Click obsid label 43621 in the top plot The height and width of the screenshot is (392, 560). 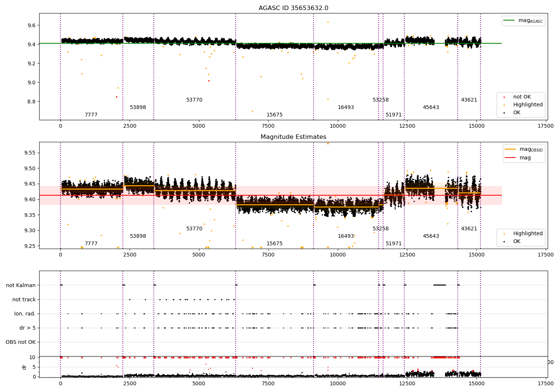tap(469, 100)
